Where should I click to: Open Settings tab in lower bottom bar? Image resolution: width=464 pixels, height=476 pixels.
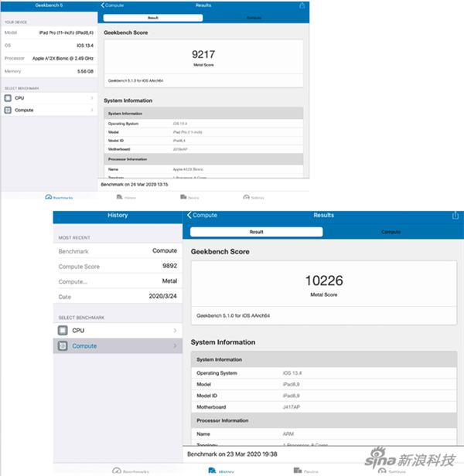[392, 471]
